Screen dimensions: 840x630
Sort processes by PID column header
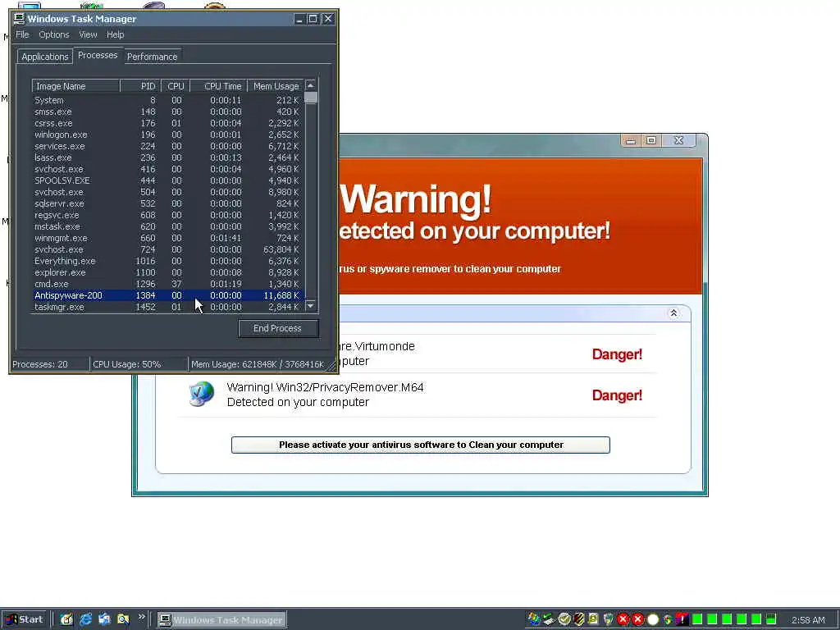tap(140, 86)
